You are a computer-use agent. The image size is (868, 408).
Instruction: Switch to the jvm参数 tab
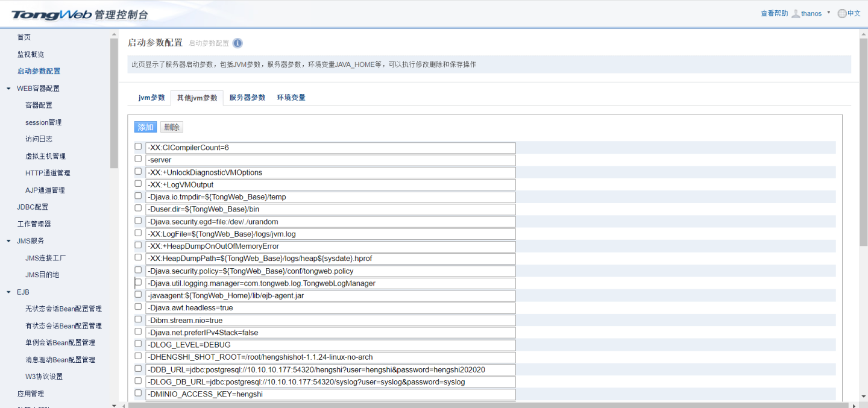(151, 98)
